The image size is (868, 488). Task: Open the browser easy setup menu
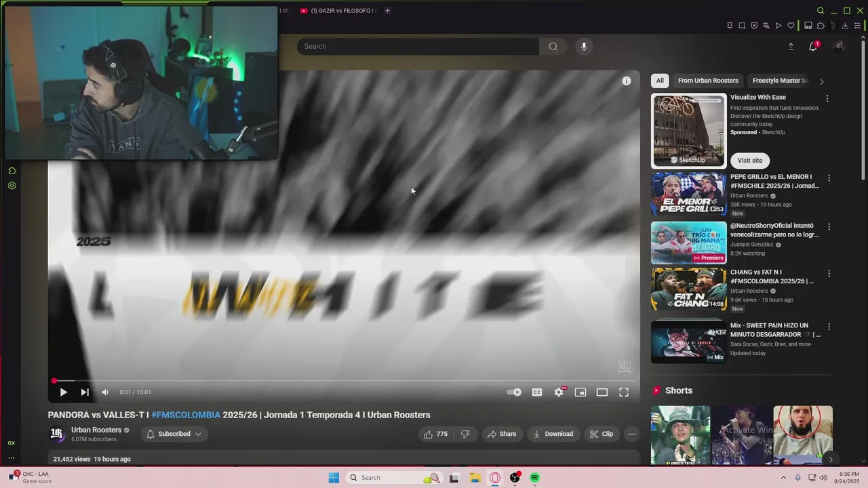857,26
